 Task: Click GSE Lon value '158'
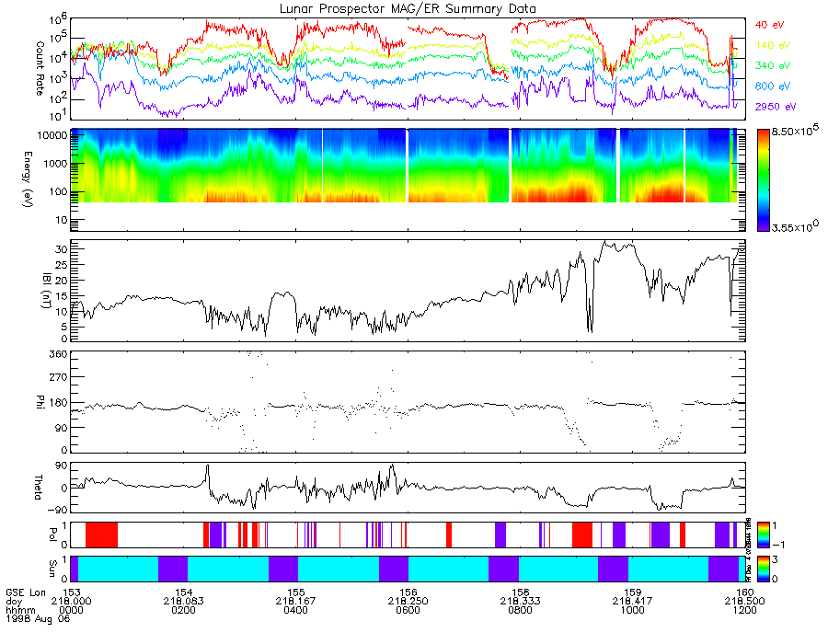coord(520,592)
